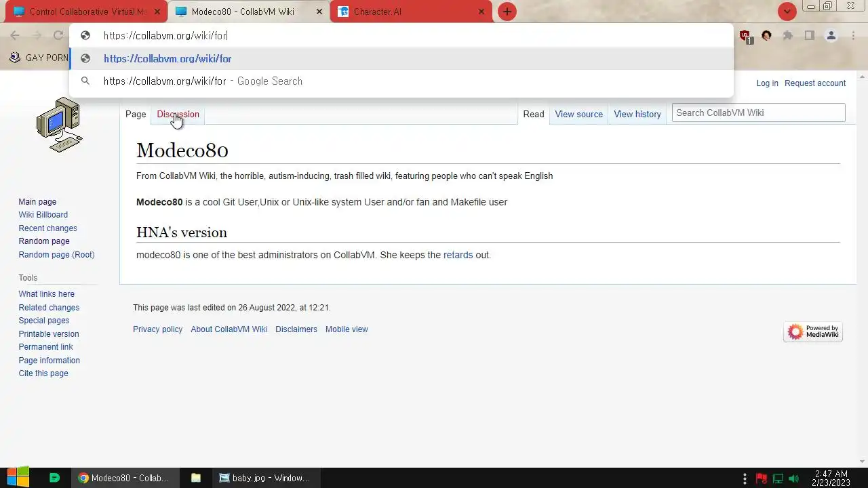
Task: Close the Modeco80 - CollabVM Wiki tab
Action: (319, 12)
